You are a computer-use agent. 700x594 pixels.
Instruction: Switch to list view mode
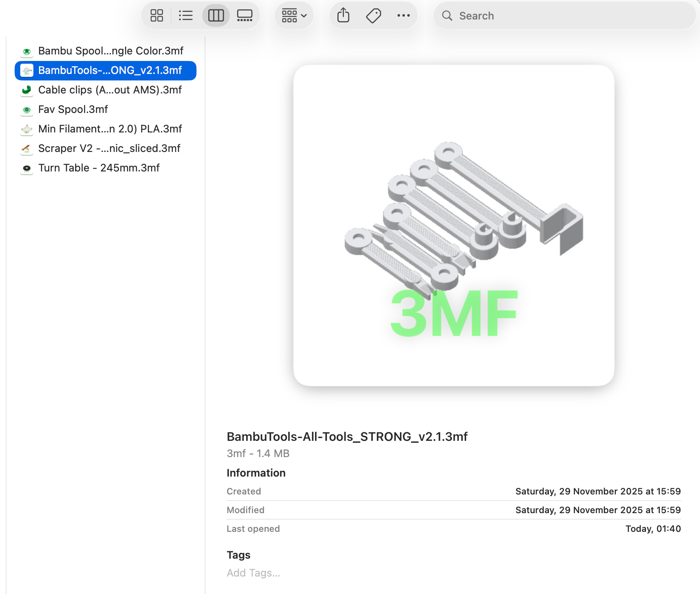(186, 15)
